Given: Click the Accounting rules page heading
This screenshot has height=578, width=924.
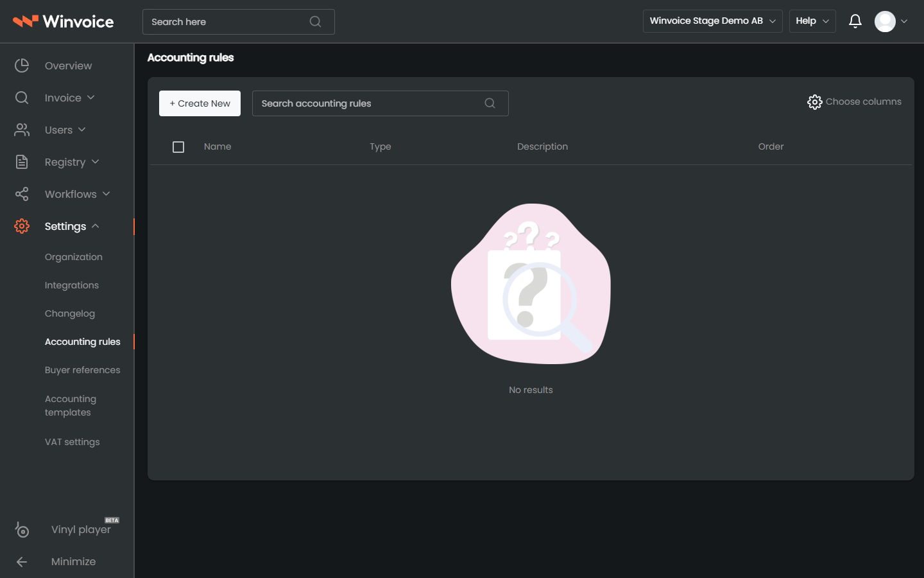Looking at the screenshot, I should coord(191,57).
